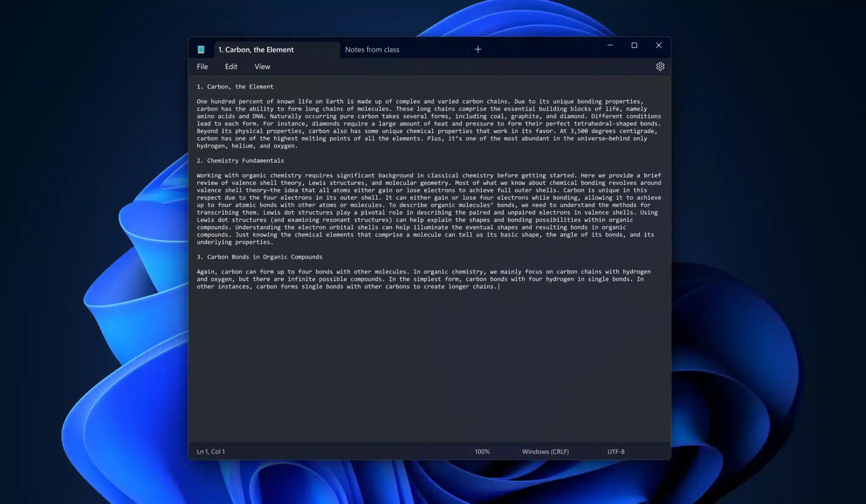Click "Windows (CRLF)" line ending indicator

(x=545, y=452)
